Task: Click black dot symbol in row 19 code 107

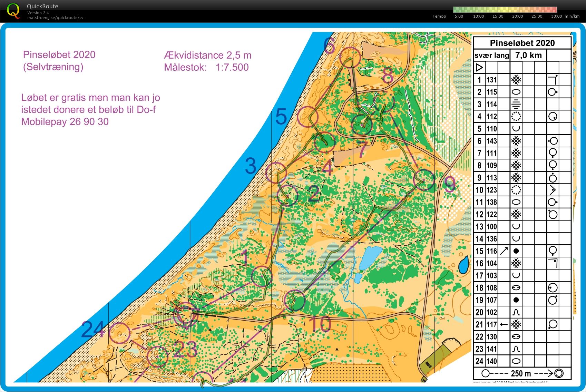Action: click(x=516, y=300)
